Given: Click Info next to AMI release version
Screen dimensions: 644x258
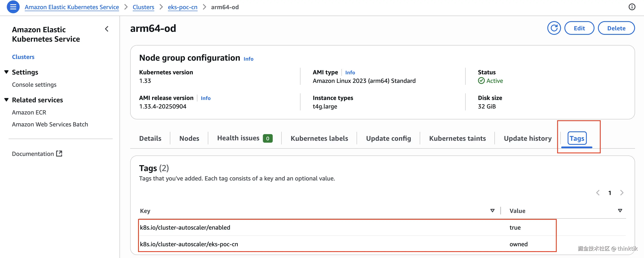Looking at the screenshot, I should (x=205, y=98).
